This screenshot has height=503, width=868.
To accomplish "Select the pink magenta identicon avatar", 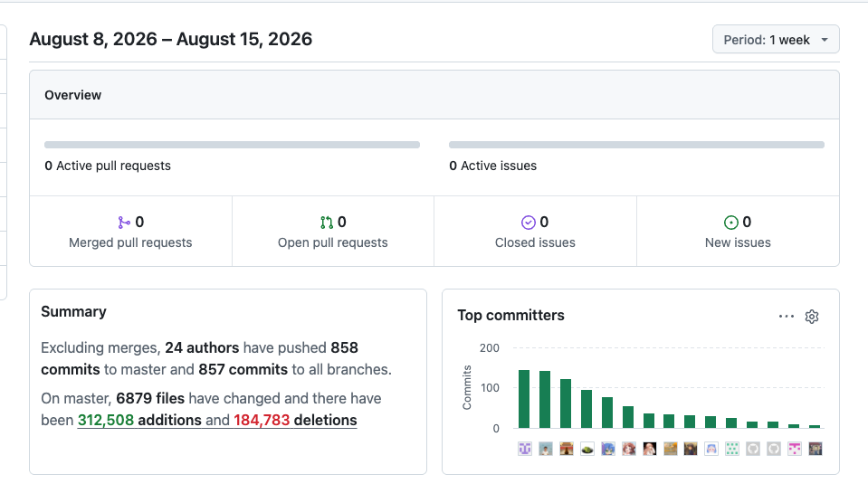I will (x=795, y=449).
